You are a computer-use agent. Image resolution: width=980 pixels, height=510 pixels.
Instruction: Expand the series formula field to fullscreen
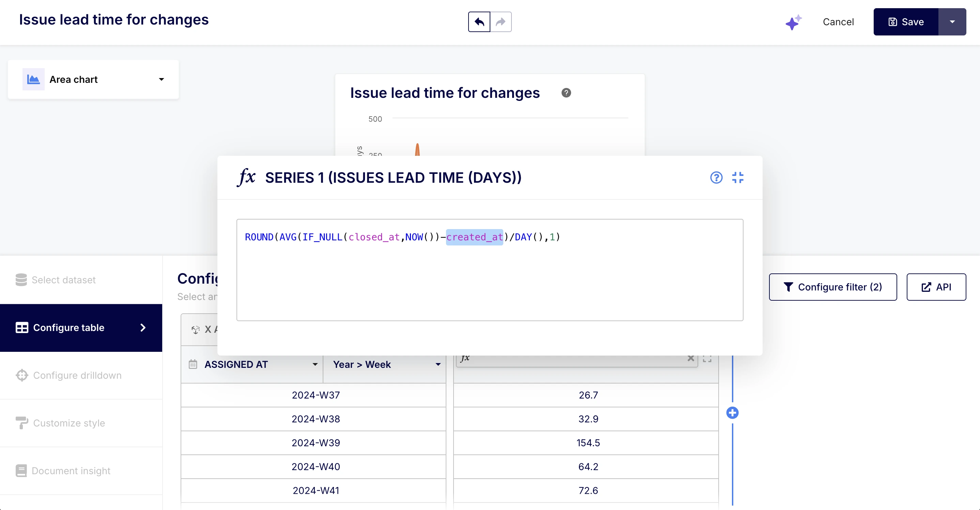coord(708,358)
